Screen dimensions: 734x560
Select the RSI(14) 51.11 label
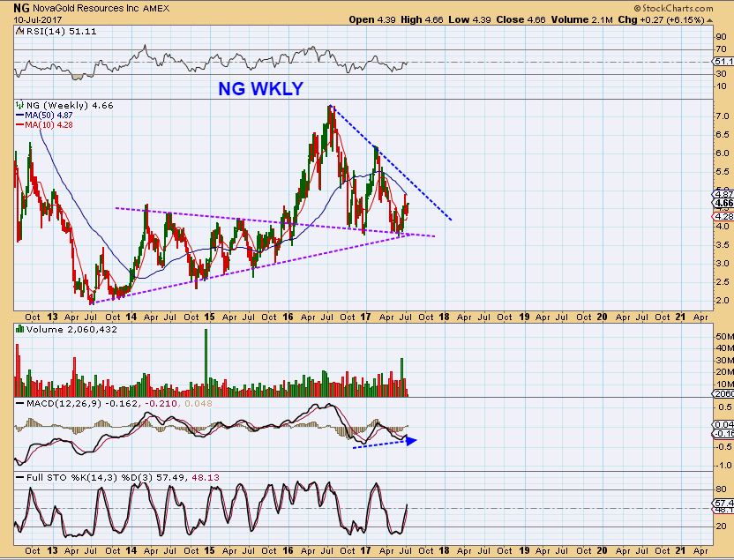(62, 32)
